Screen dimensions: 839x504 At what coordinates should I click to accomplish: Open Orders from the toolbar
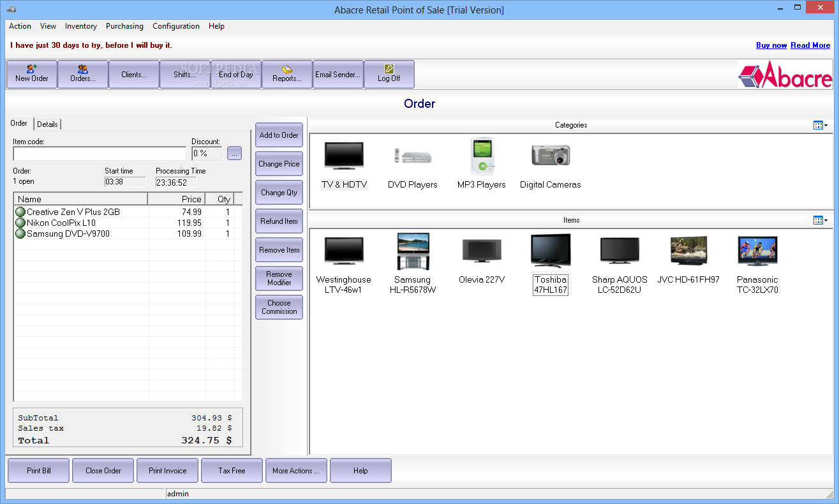click(x=82, y=74)
